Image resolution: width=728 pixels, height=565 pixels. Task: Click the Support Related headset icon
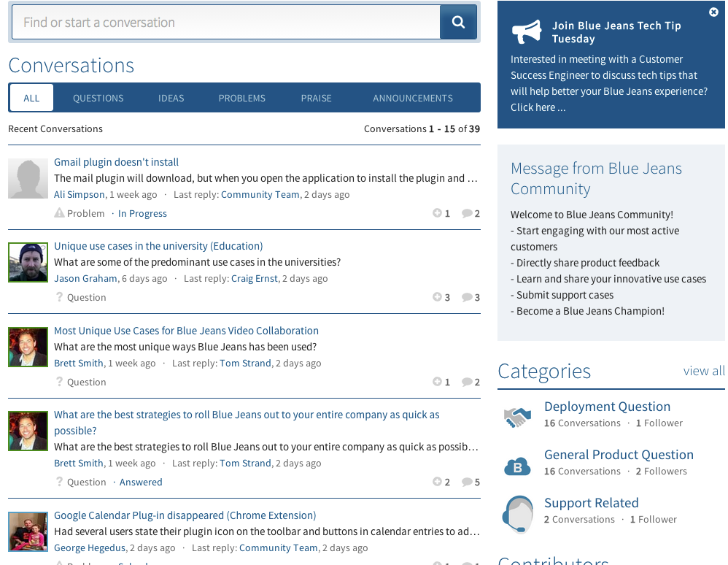click(517, 513)
